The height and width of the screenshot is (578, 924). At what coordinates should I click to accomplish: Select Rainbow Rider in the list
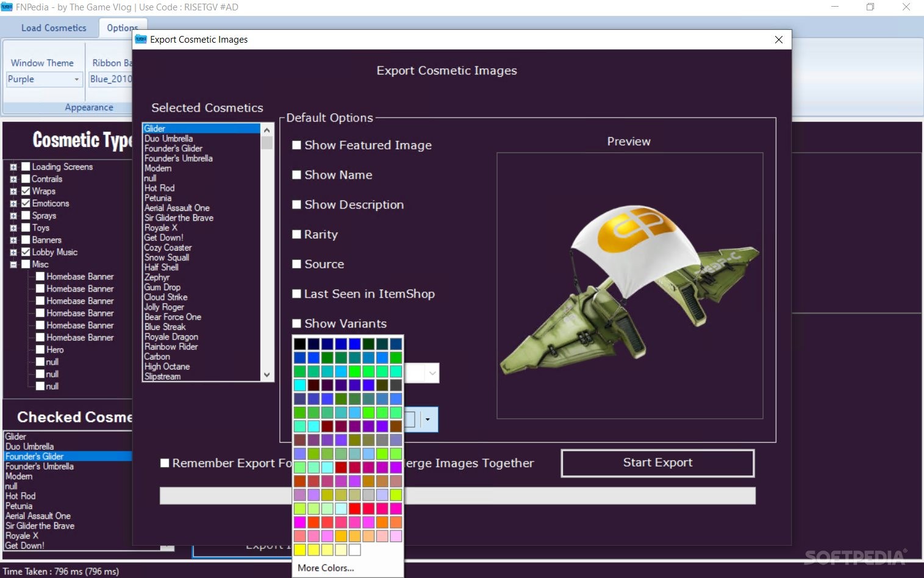(171, 347)
